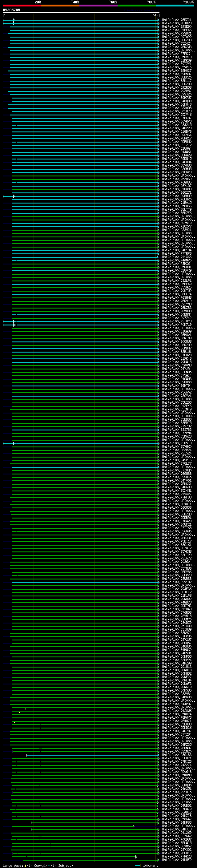This screenshot has width=197, height=868.
Task: Select hit label UniRef100_B9T7V1
Action: (x=176, y=64)
